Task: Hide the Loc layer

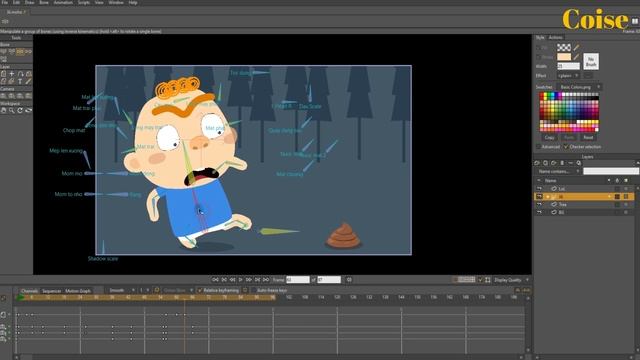Action: (x=539, y=189)
